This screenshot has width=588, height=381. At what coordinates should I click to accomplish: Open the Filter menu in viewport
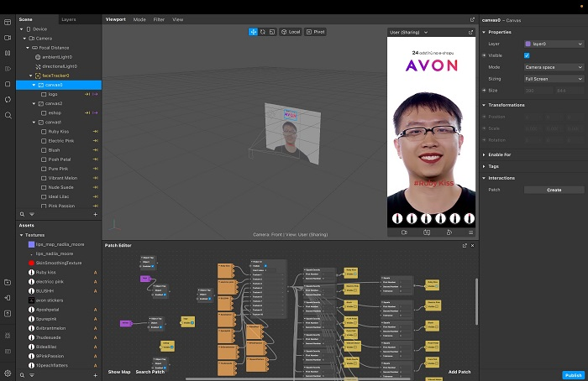tap(159, 18)
